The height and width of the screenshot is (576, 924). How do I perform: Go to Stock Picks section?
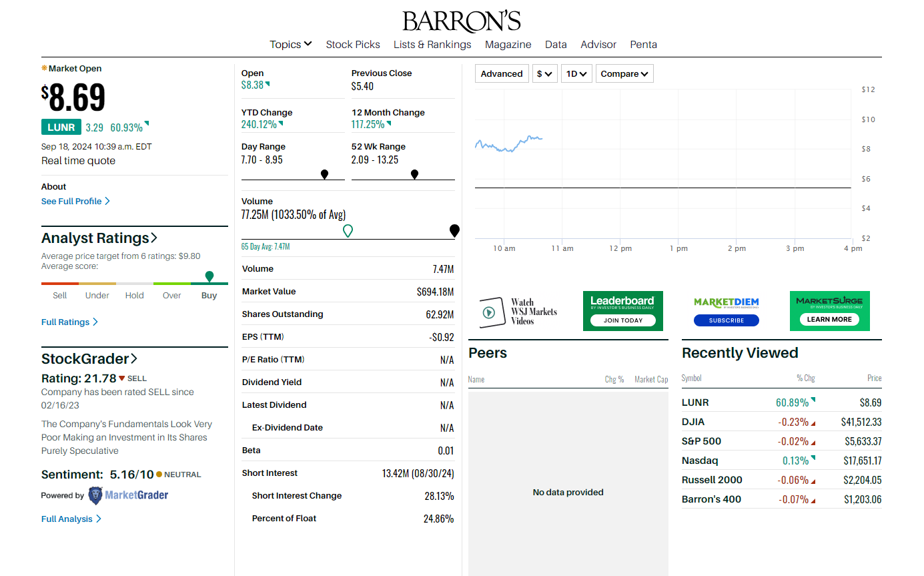[x=353, y=44]
